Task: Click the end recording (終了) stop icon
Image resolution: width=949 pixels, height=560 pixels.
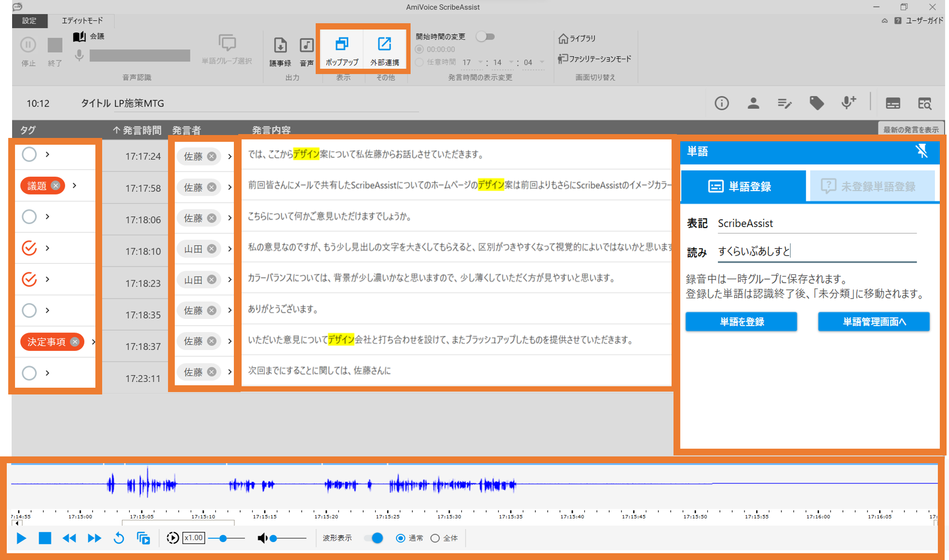Action: (55, 45)
